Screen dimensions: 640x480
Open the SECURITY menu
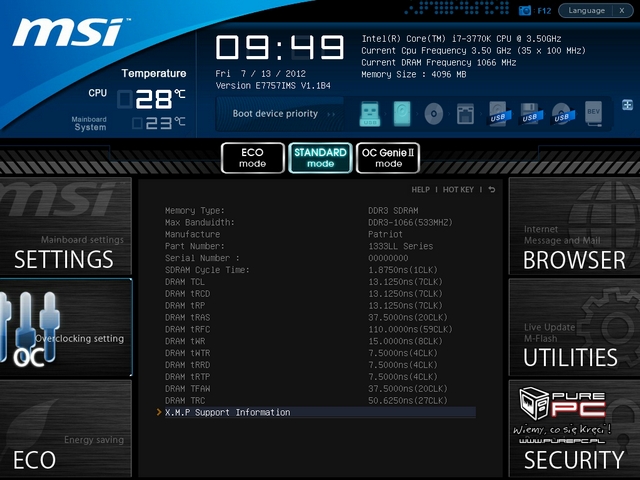[574, 429]
